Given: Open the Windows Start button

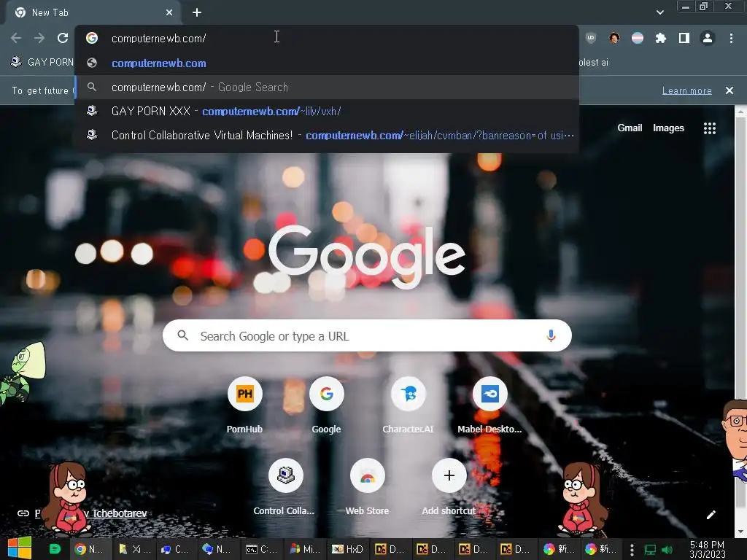Looking at the screenshot, I should point(20,549).
